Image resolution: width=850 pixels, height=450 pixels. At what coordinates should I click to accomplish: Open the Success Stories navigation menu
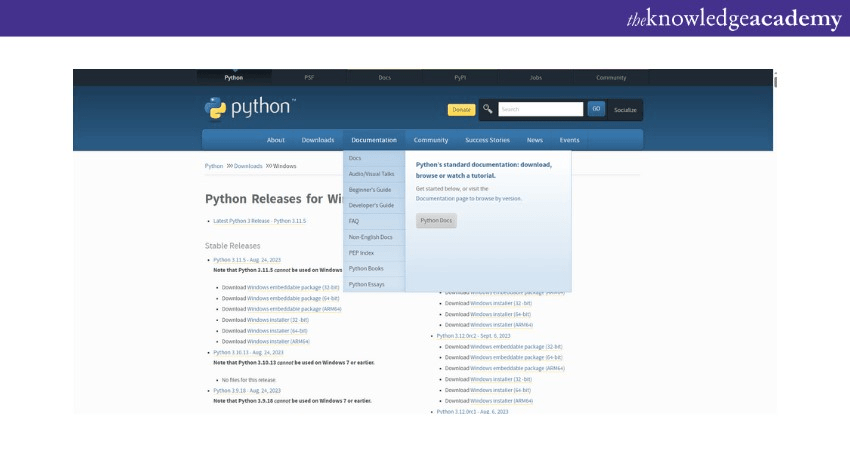[x=487, y=140]
